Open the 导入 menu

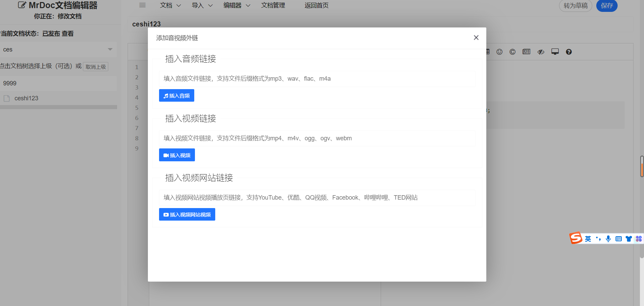202,5
